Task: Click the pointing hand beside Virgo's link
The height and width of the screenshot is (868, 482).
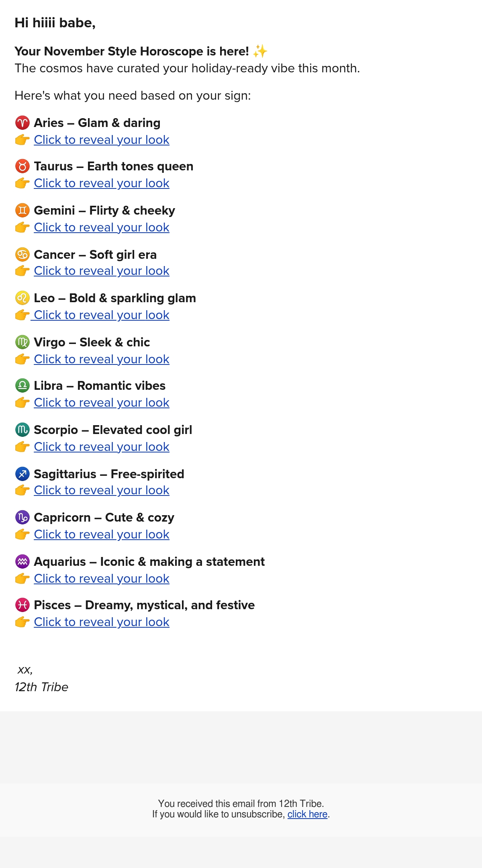Action: (x=22, y=359)
